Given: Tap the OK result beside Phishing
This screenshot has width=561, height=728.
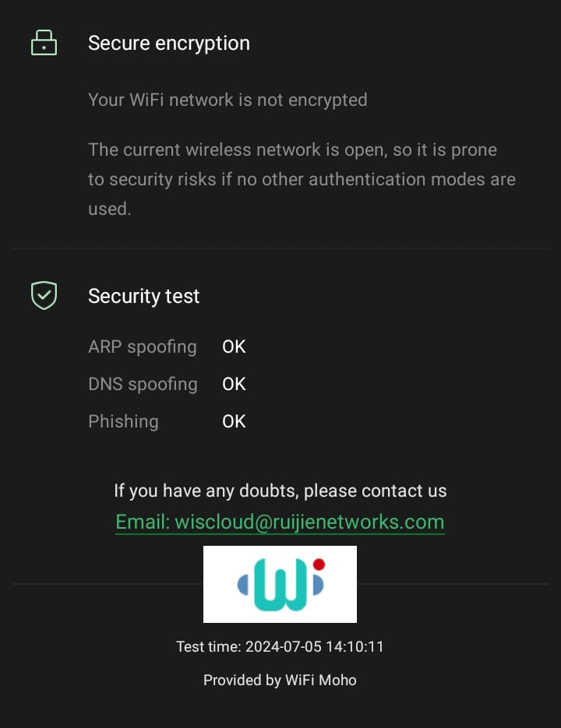Looking at the screenshot, I should (234, 421).
